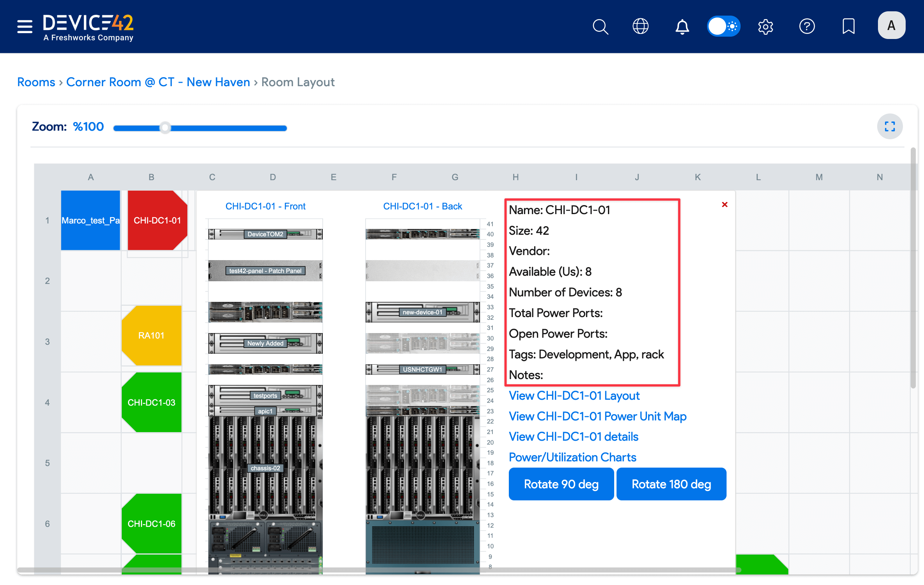Select the green CHI-DC1-03 rack
This screenshot has width=924, height=585.
(151, 402)
